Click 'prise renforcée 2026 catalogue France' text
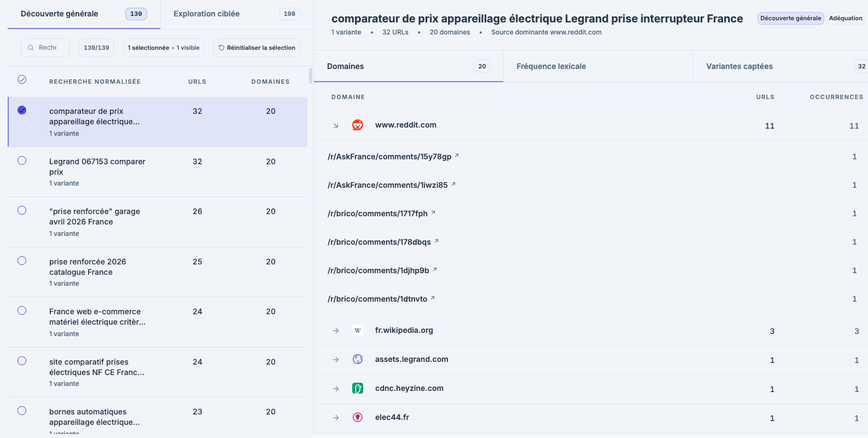 tap(88, 267)
